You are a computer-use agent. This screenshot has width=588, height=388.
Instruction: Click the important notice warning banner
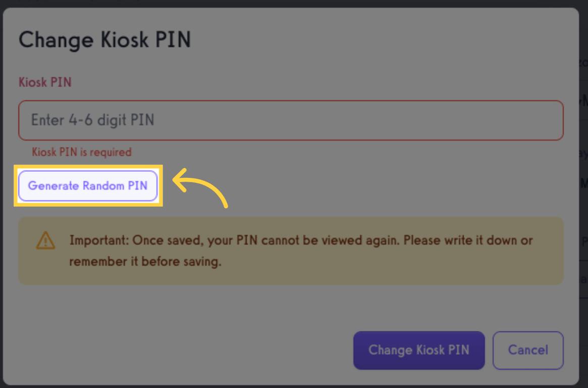(x=291, y=251)
